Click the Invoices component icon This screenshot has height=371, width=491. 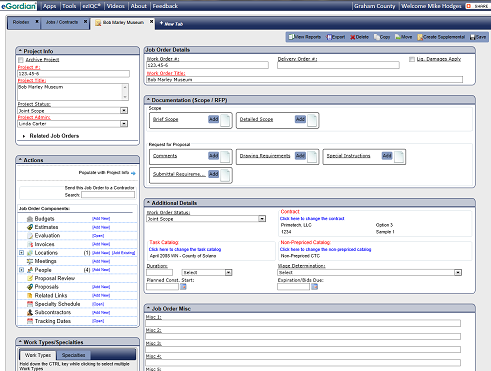30,244
